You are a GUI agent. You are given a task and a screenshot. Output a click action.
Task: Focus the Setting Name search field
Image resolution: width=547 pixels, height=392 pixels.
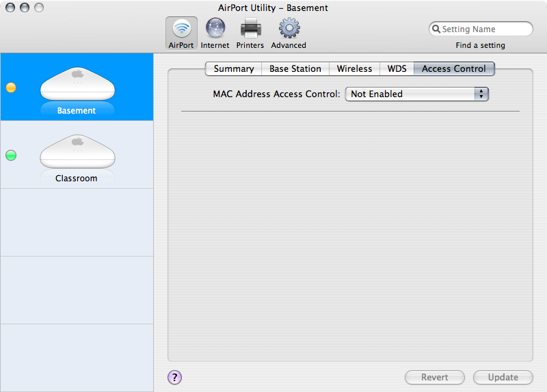click(x=481, y=29)
